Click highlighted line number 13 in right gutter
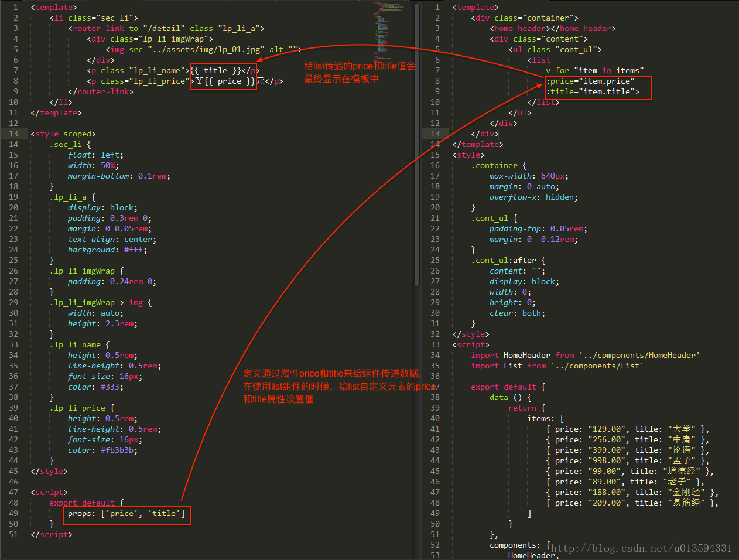This screenshot has width=739, height=560. [x=435, y=134]
